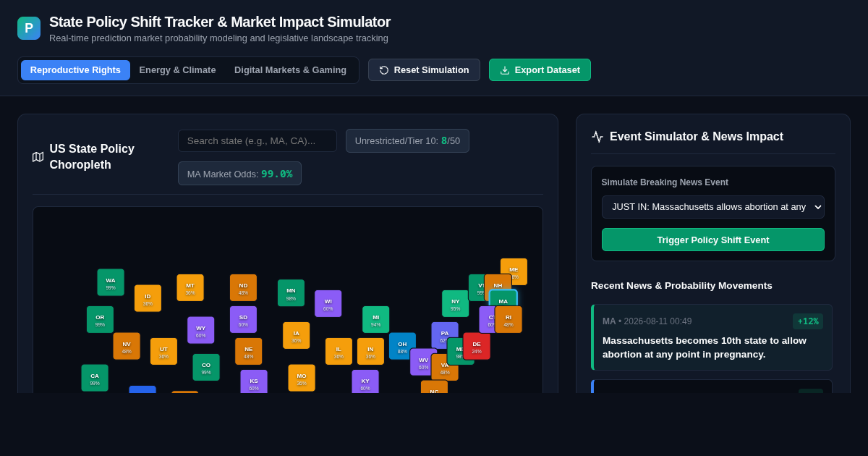Click the 2026-08-11 00:49 news timestamp
The image size is (868, 456).
658,321
